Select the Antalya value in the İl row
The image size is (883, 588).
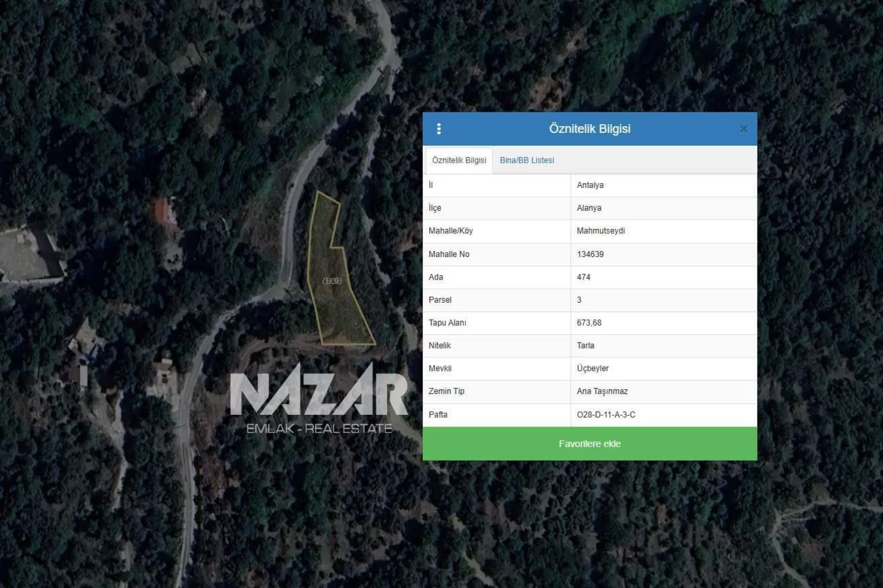(x=590, y=185)
